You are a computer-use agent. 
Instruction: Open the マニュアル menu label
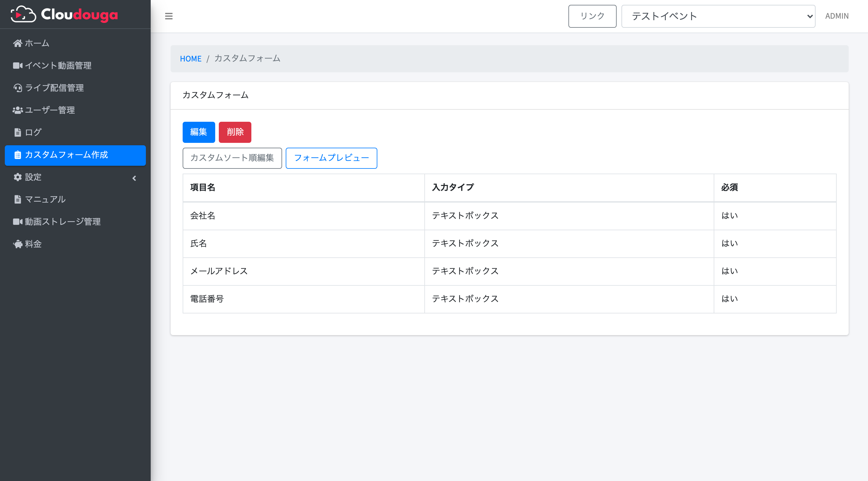pos(45,199)
